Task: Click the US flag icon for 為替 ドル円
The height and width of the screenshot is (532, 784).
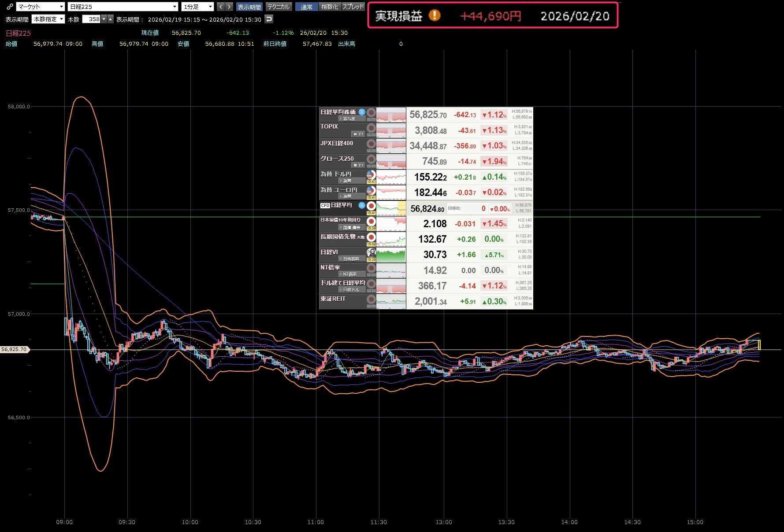Action: pos(371,174)
